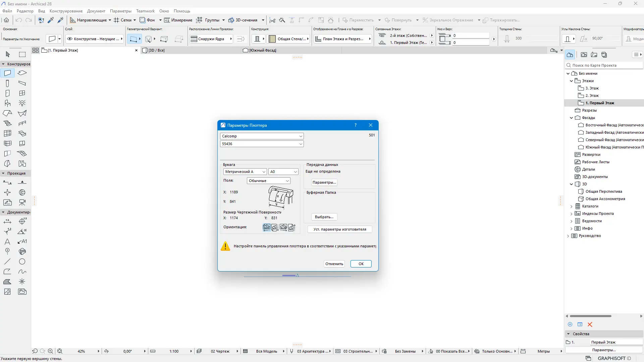Select the Wall tool in toolbox
This screenshot has height=362, width=644.
coord(7,73)
